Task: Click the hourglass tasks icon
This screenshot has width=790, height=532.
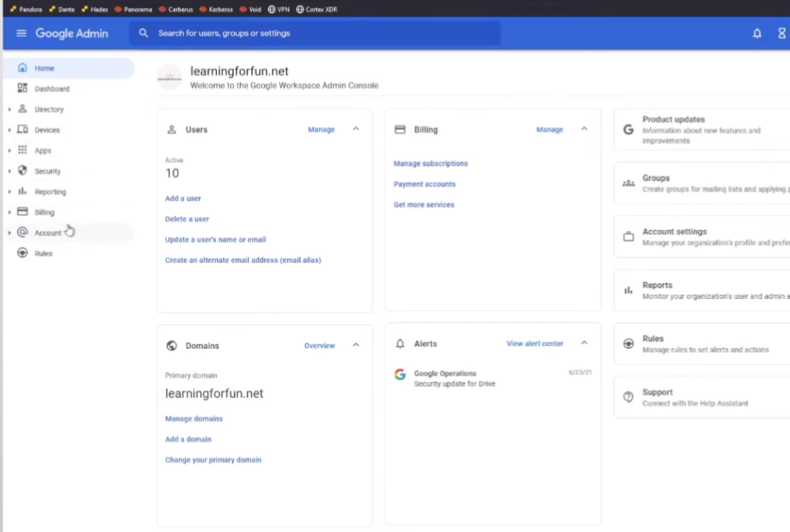Action: pos(781,33)
